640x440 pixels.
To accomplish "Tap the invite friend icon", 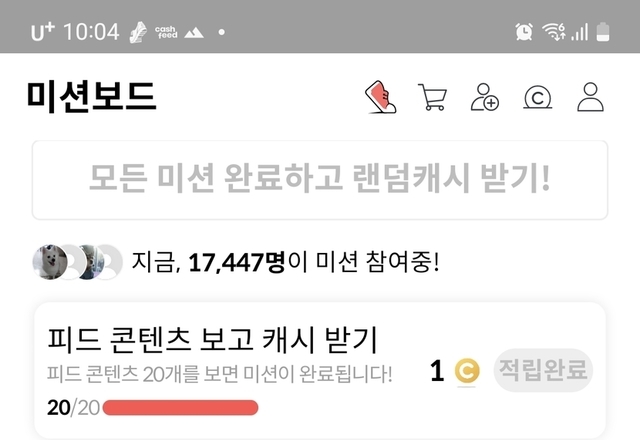I will point(485,97).
